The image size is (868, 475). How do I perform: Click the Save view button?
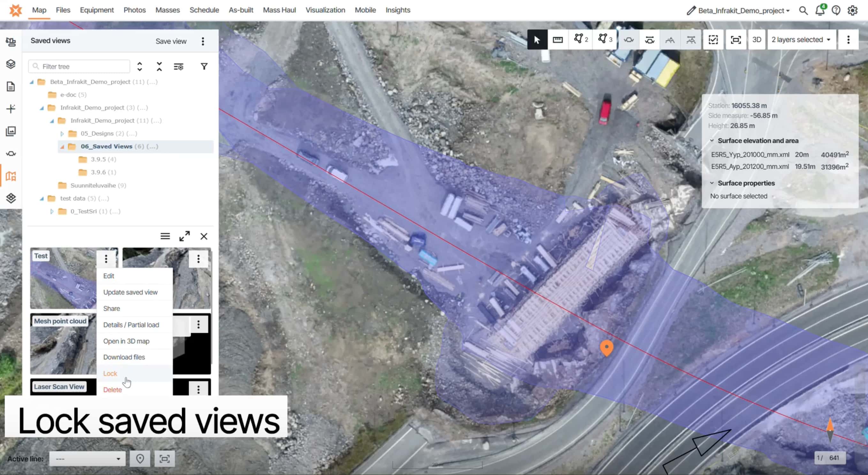click(171, 41)
